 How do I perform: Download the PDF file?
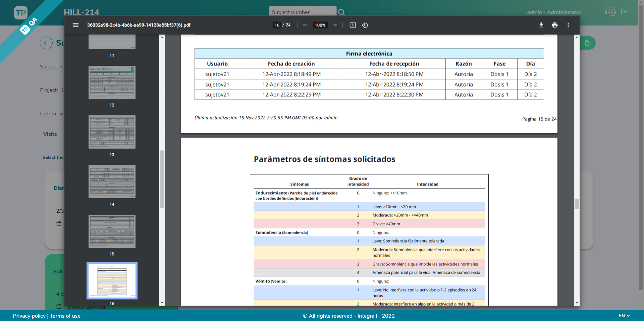pyautogui.click(x=541, y=25)
